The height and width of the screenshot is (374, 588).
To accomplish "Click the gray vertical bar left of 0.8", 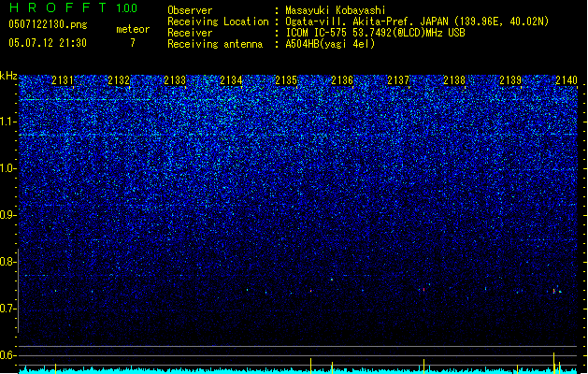I will click(x=18, y=291).
